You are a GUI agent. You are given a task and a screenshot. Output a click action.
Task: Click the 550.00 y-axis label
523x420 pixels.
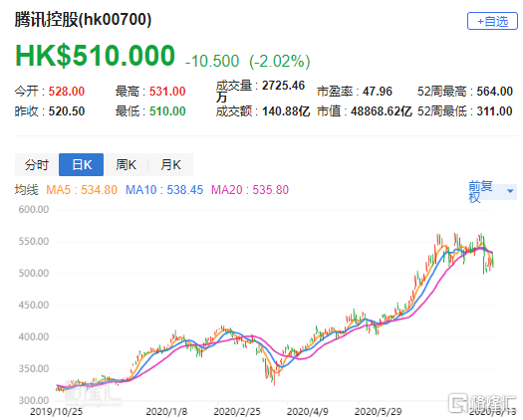pos(33,241)
